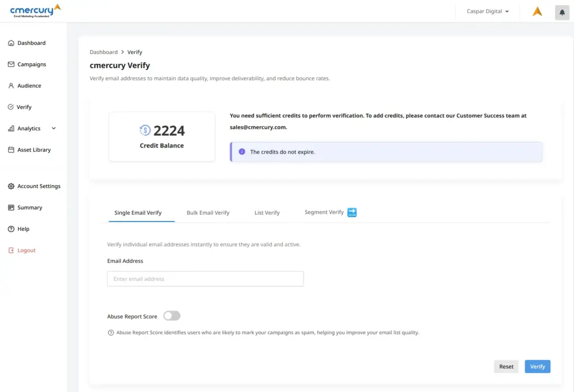Focus the Enter email address field
The width and height of the screenshot is (574, 392).
click(205, 279)
